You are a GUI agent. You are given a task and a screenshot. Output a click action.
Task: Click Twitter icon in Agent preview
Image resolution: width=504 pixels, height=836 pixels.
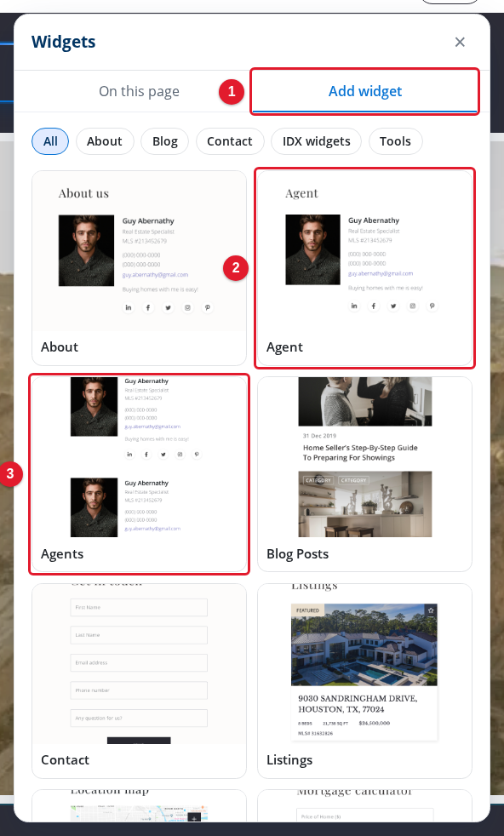pyautogui.click(x=393, y=306)
